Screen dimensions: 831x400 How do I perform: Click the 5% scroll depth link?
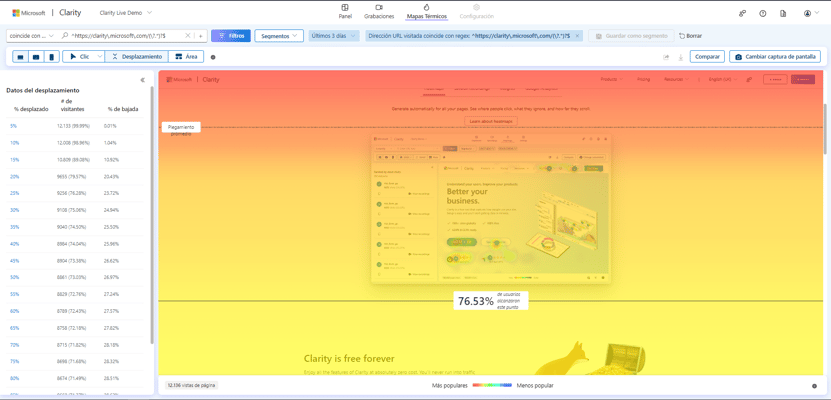pos(14,126)
